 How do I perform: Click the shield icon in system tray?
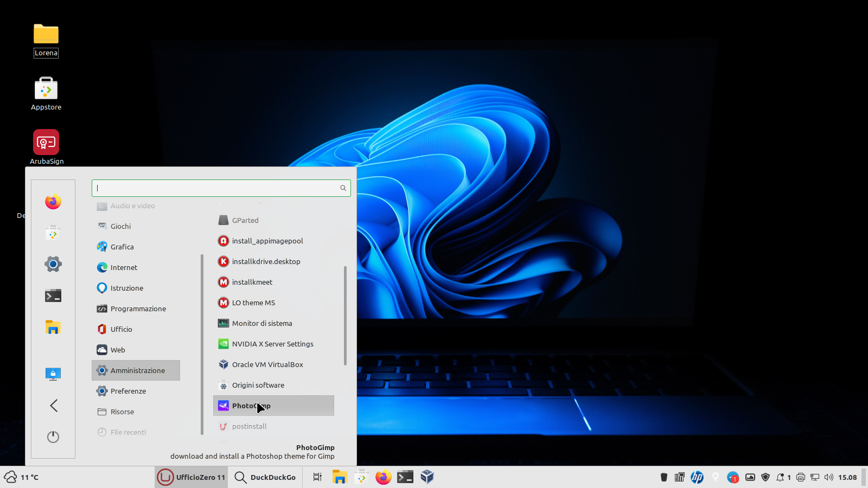(x=765, y=477)
